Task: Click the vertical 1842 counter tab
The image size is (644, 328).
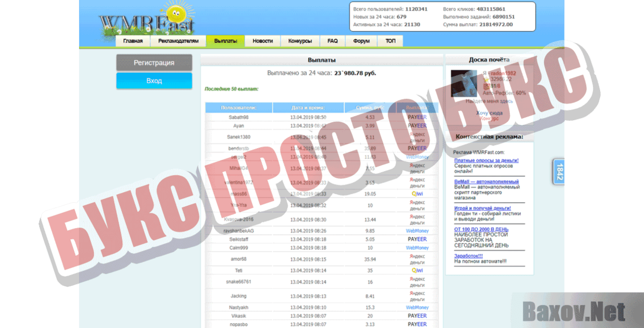Action: pos(558,171)
